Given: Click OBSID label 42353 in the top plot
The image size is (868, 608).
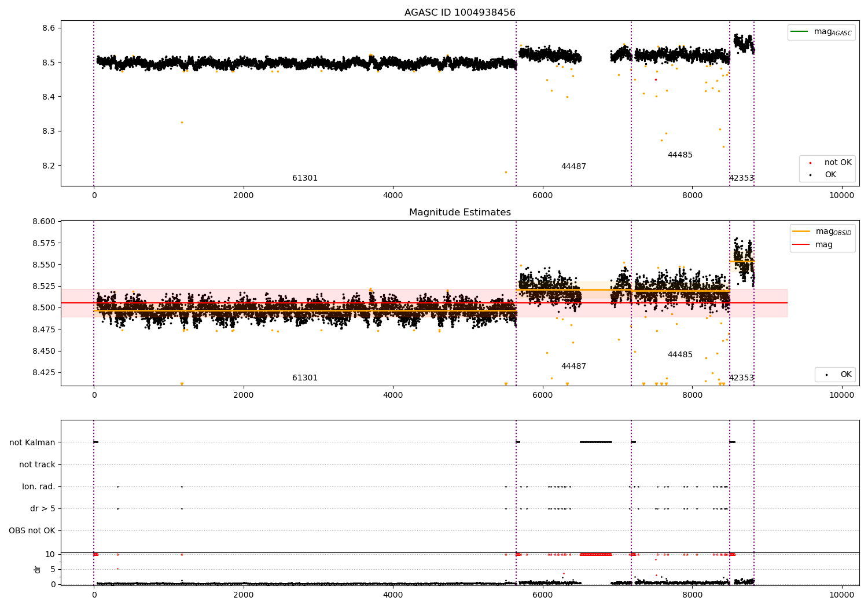Looking at the screenshot, I should click(741, 178).
